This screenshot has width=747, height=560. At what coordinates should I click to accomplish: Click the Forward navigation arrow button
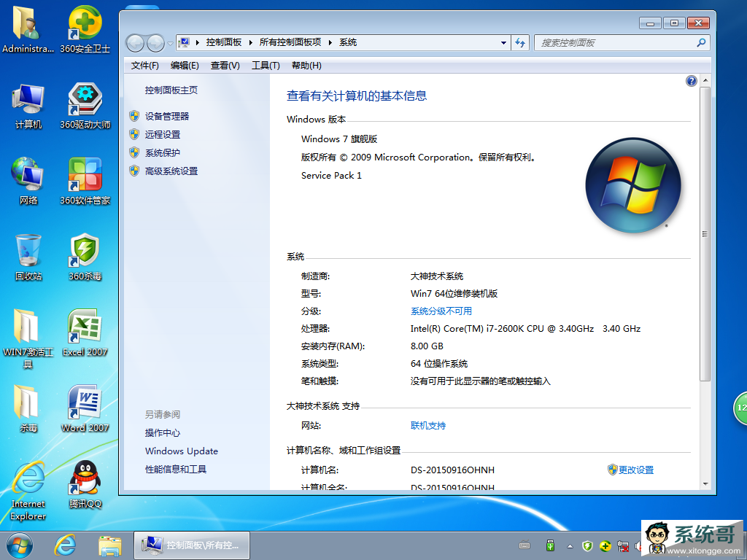point(155,43)
